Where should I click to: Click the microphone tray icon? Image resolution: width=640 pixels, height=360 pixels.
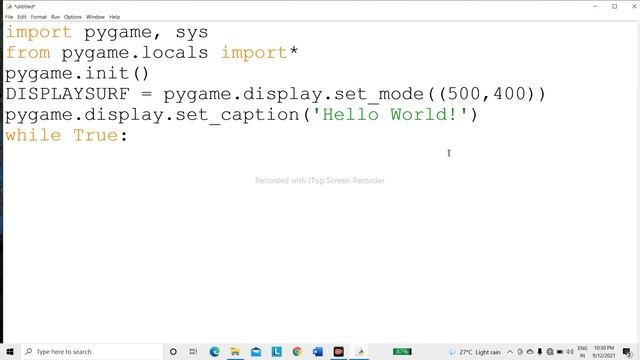540,352
